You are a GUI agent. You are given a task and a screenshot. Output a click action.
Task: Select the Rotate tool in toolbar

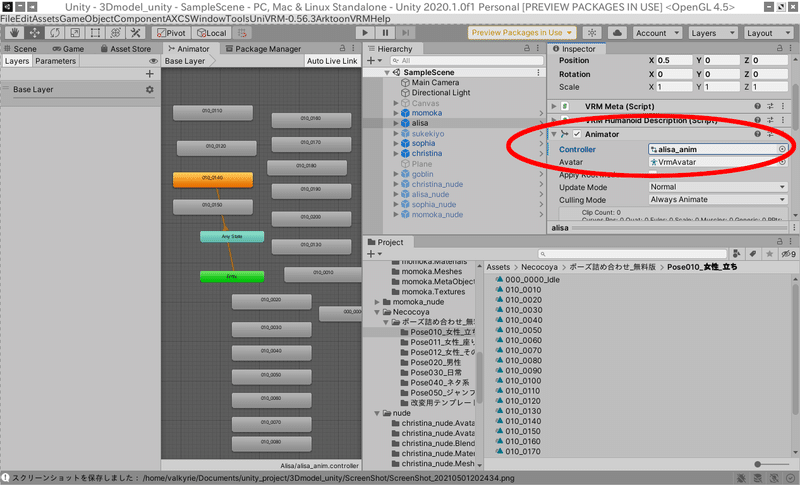click(x=55, y=33)
